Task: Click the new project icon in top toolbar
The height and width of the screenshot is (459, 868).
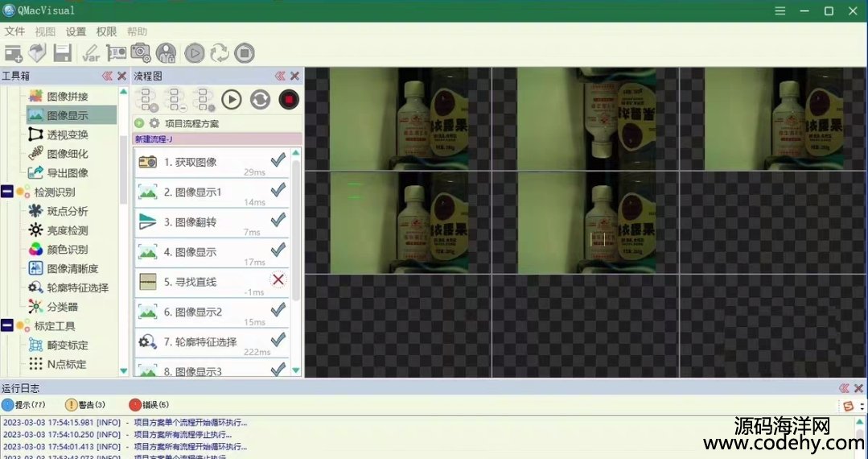Action: pyautogui.click(x=14, y=53)
